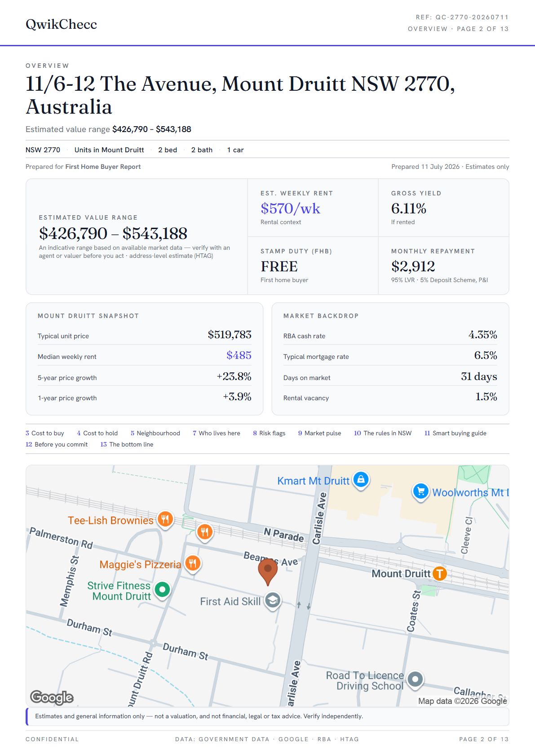Screen dimensions: 535x756
Task: Click the 4.35% RBA cash rate value
Action: point(483,335)
